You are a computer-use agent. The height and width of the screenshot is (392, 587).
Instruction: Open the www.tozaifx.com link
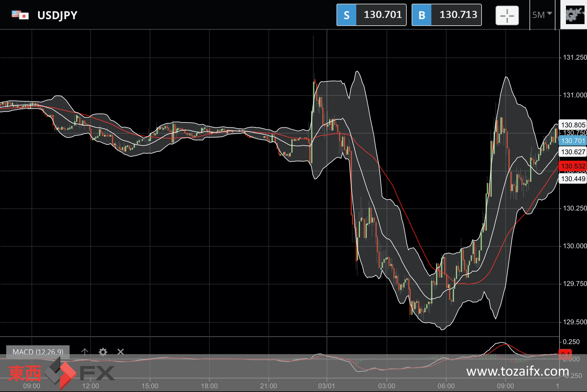pyautogui.click(x=517, y=371)
